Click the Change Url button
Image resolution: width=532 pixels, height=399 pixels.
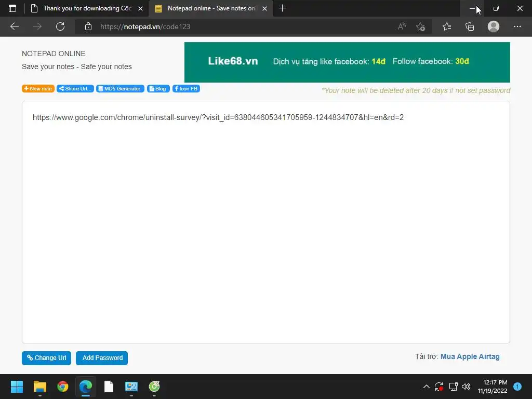click(x=46, y=358)
